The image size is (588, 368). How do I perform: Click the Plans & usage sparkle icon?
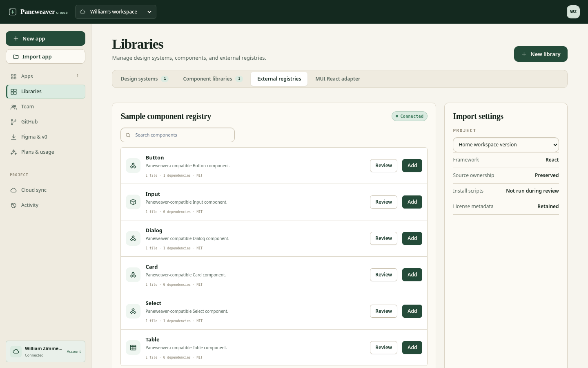[x=13, y=152]
